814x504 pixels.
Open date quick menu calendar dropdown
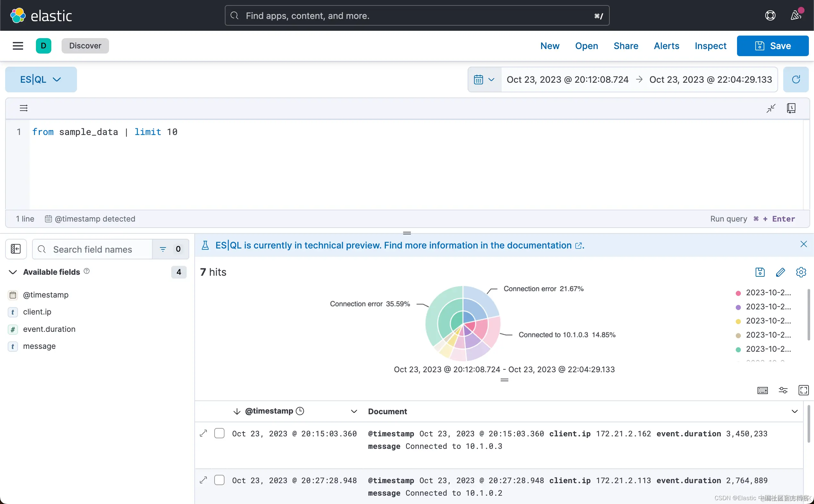(484, 79)
